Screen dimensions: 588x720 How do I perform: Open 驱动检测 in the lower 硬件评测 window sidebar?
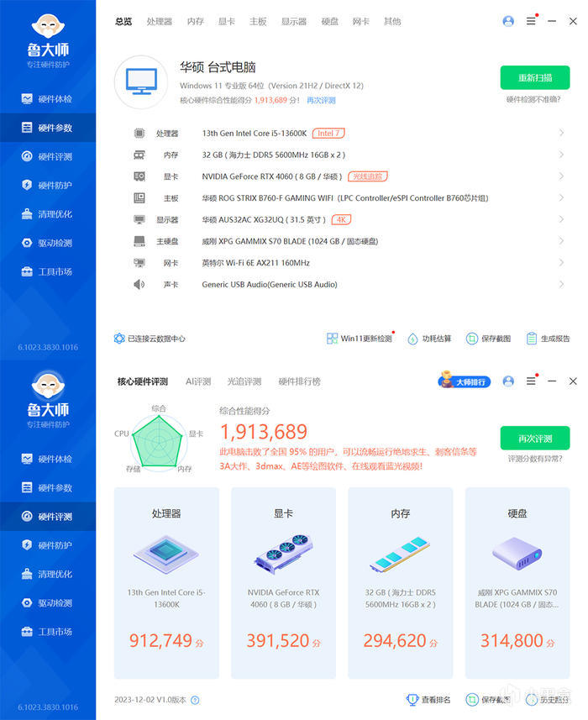48,602
